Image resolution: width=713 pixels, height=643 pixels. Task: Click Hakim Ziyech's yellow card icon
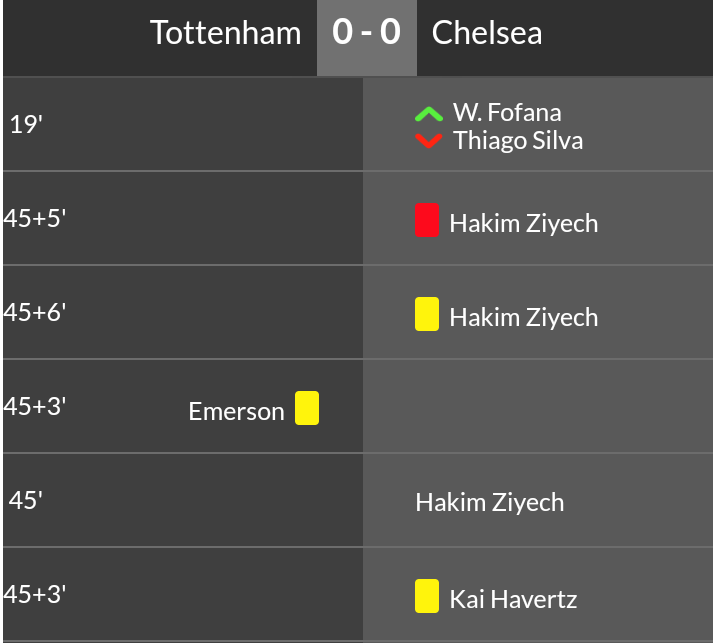coord(427,314)
